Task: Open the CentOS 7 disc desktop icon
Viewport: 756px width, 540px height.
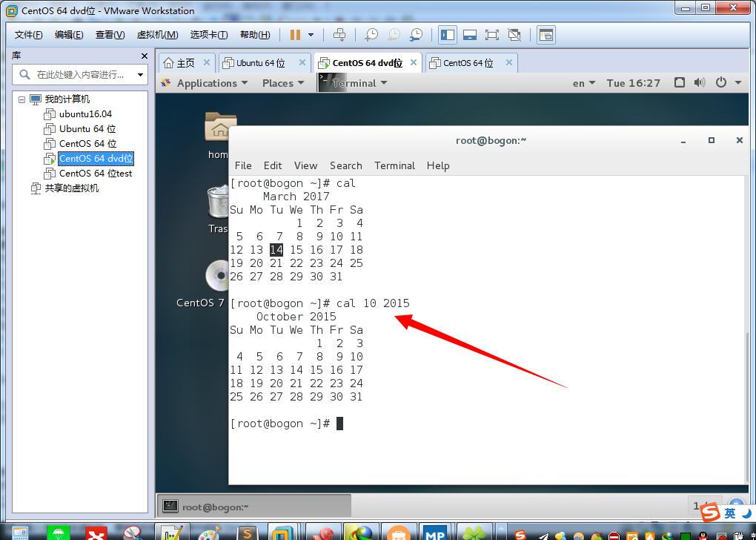Action: pos(202,285)
